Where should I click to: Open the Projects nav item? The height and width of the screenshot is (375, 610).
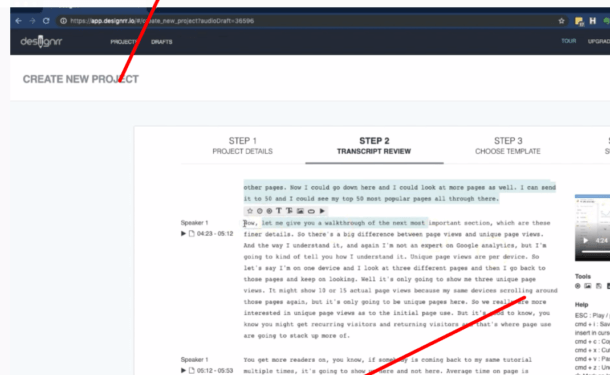click(123, 42)
